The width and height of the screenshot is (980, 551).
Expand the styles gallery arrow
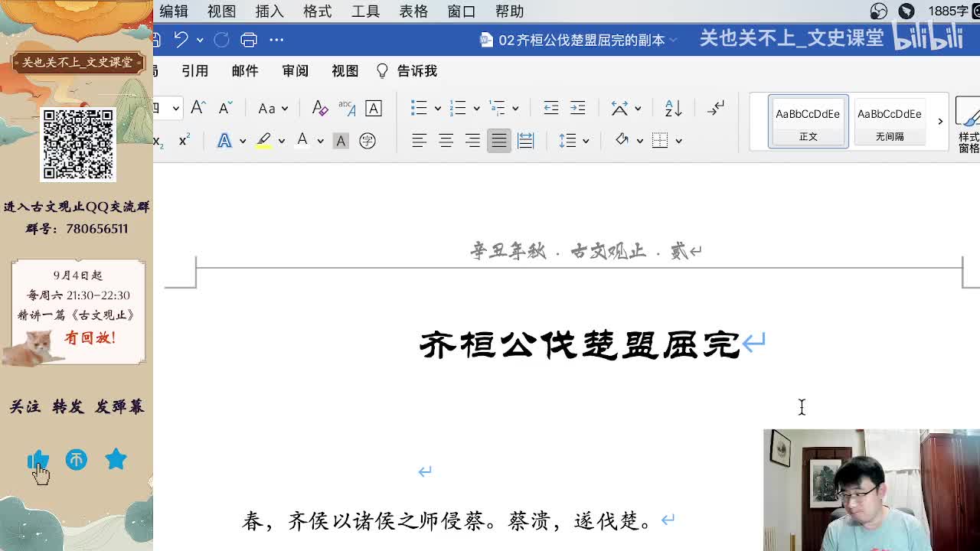940,121
